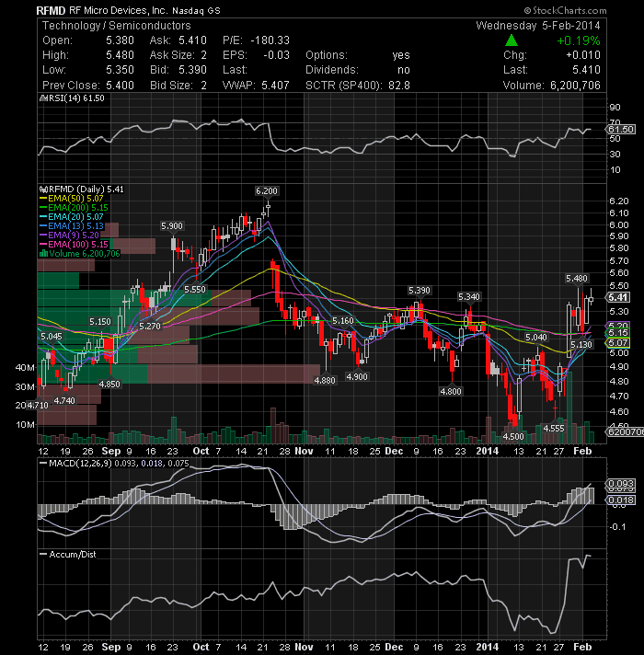Click 'Technology / Semiconductors' sector label
Image resolution: width=644 pixels, height=655 pixels.
pyautogui.click(x=117, y=26)
